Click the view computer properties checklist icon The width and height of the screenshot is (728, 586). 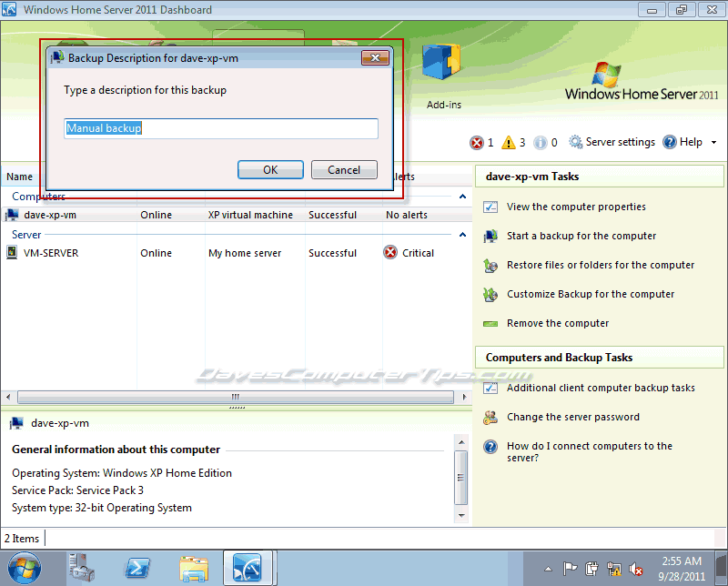point(490,207)
